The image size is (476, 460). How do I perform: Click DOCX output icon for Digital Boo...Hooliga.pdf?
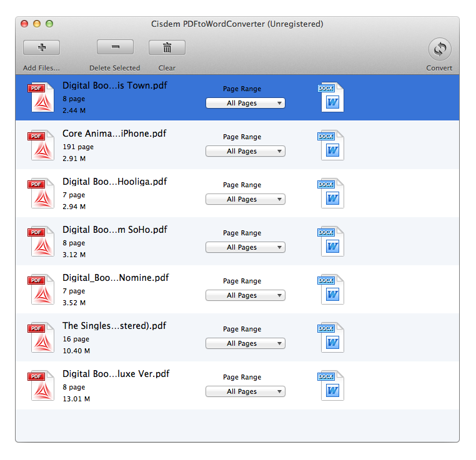[330, 193]
